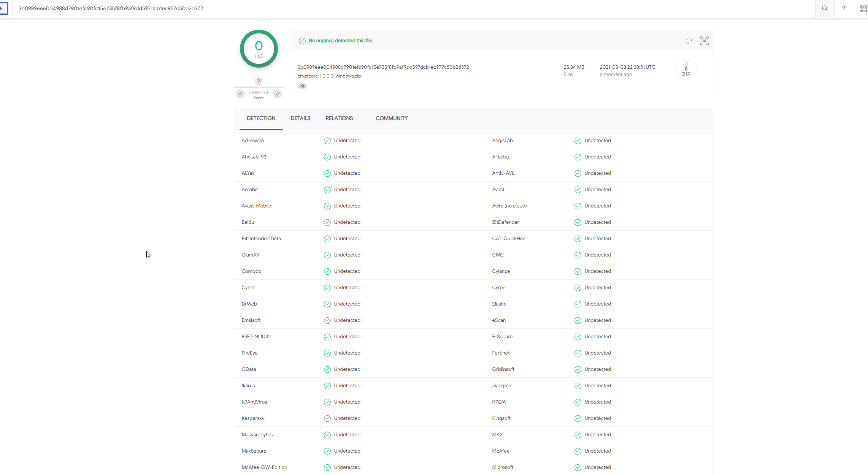Click the McAfee undetected check icon
Image resolution: width=868 pixels, height=475 pixels.
tap(578, 451)
